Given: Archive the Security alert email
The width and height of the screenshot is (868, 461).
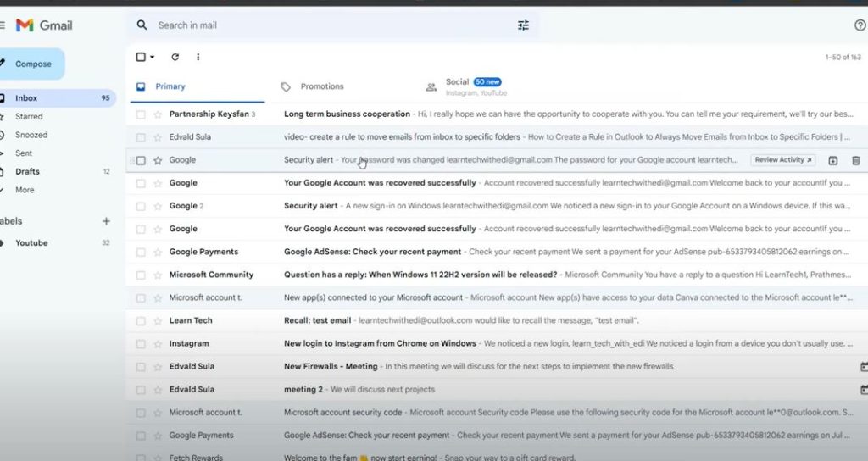Looking at the screenshot, I should (x=832, y=160).
